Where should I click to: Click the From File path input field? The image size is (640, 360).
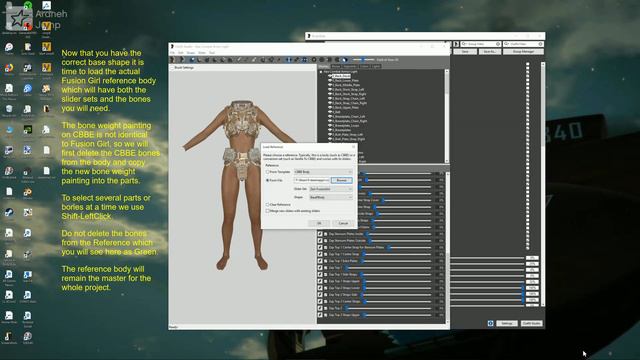pos(311,180)
